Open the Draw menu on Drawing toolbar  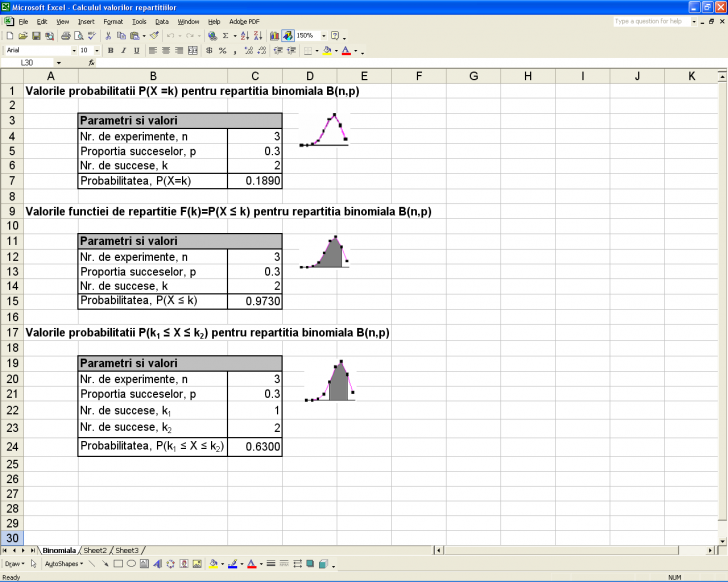[x=15, y=564]
